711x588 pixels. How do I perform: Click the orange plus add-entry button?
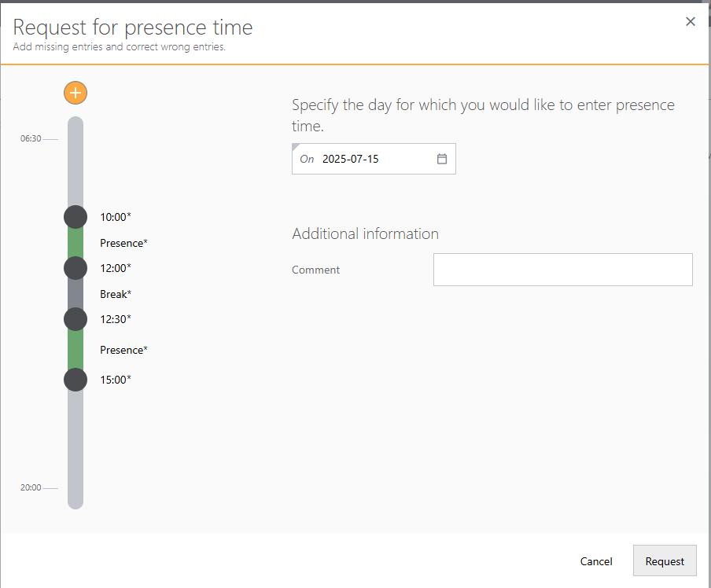pos(76,93)
